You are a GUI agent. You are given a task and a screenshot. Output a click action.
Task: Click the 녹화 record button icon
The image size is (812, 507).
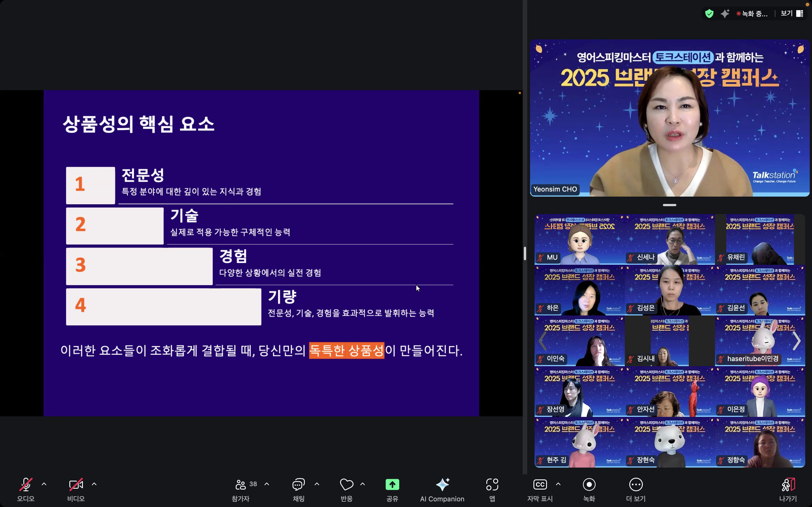point(589,485)
